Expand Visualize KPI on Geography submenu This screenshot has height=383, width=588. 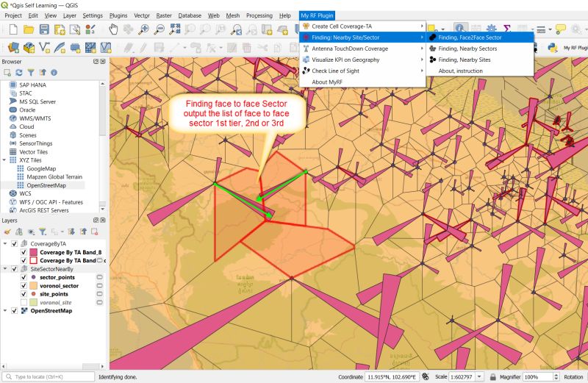(x=362, y=60)
